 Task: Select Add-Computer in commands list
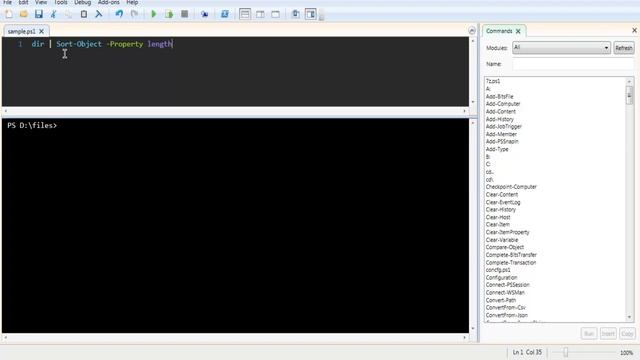pyautogui.click(x=503, y=104)
